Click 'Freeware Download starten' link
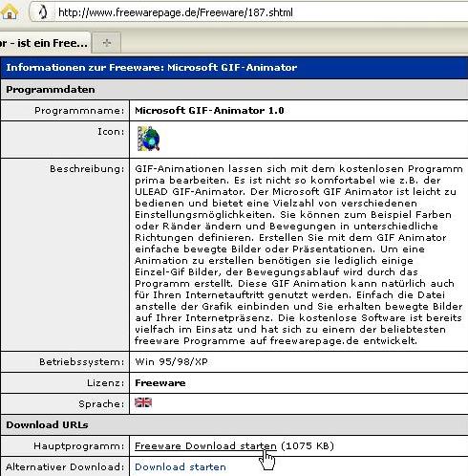This screenshot has width=468, height=476. click(x=205, y=445)
